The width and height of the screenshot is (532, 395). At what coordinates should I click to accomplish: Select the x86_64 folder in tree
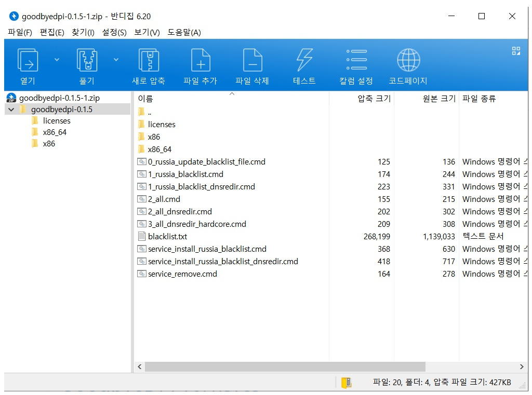click(55, 132)
